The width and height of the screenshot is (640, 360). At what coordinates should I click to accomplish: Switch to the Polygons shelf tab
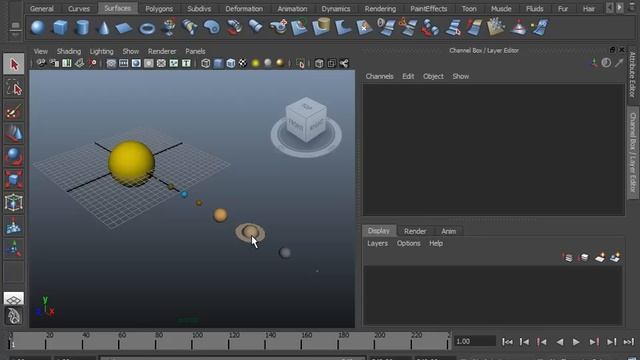159,9
